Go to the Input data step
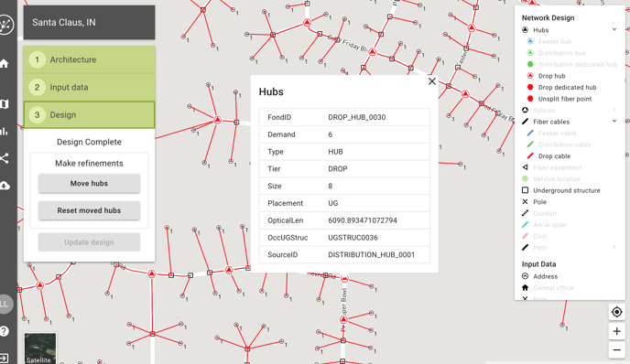This screenshot has height=364, width=630. (89, 87)
